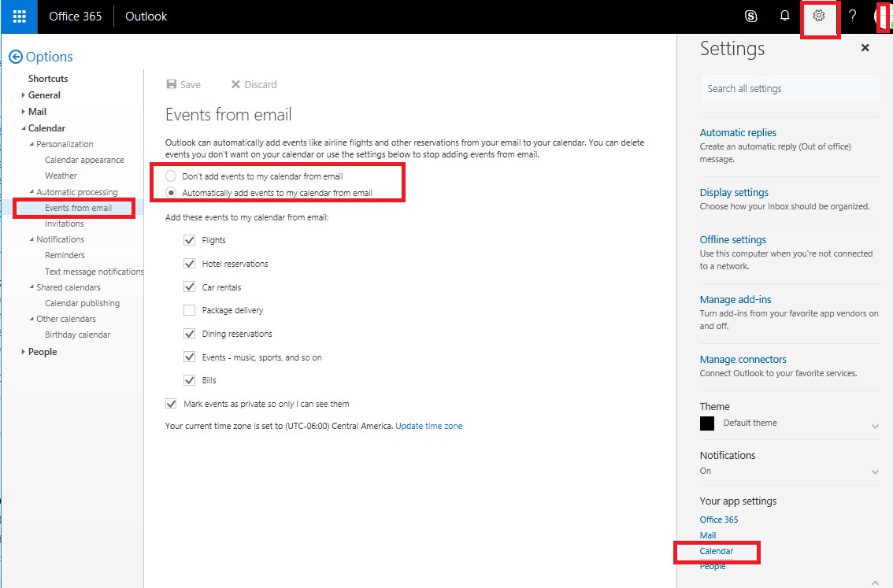Open Calendar app settings link

click(x=717, y=551)
